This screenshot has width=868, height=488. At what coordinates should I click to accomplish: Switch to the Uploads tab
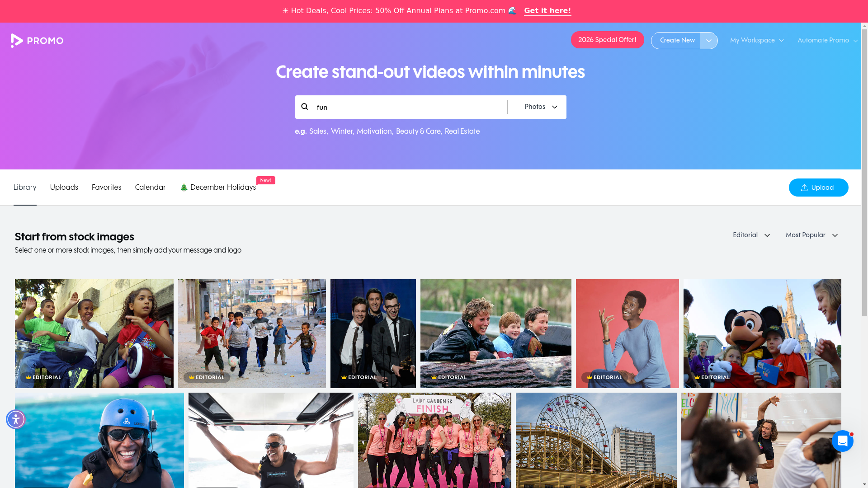point(64,188)
